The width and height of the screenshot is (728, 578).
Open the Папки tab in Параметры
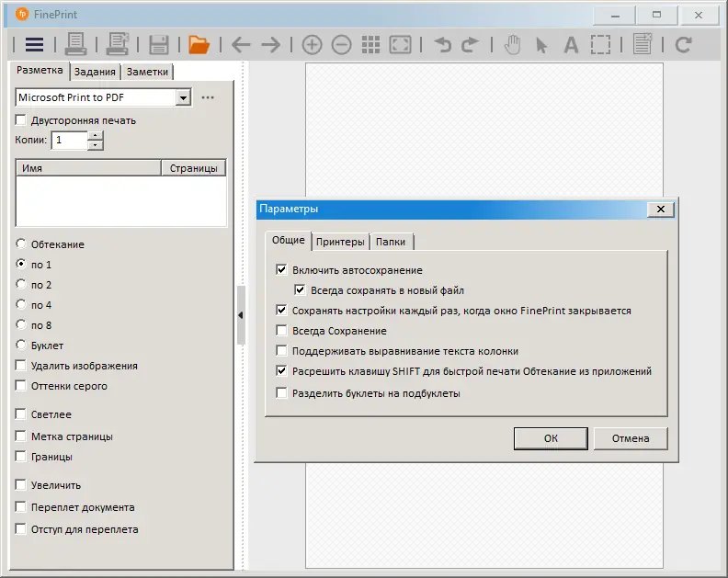[391, 242]
